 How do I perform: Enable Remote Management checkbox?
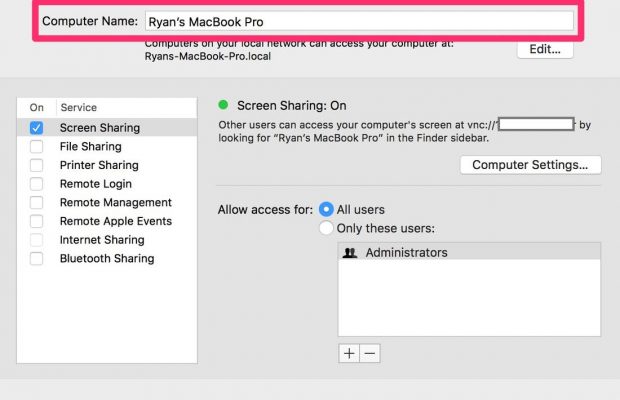pos(37,203)
